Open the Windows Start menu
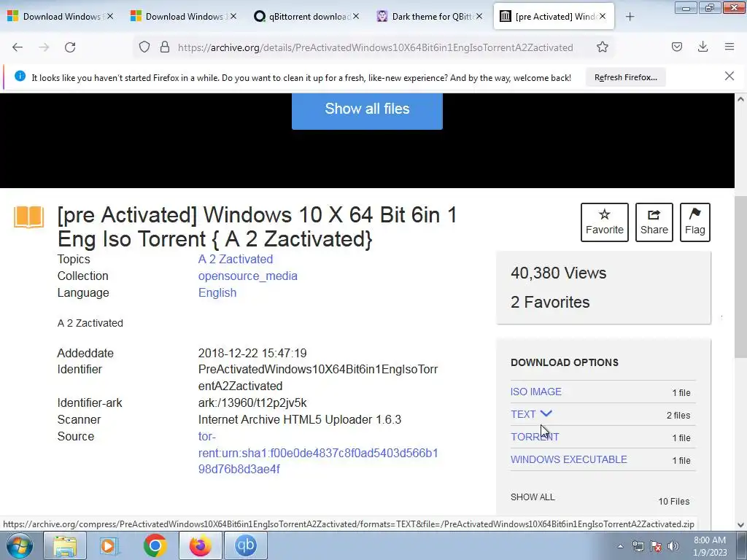This screenshot has height=560, width=747. [19, 545]
